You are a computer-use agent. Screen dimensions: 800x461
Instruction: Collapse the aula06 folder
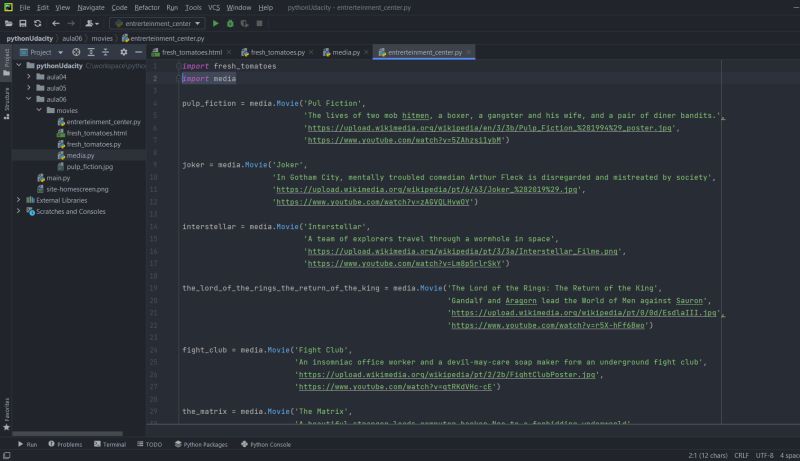[29, 99]
